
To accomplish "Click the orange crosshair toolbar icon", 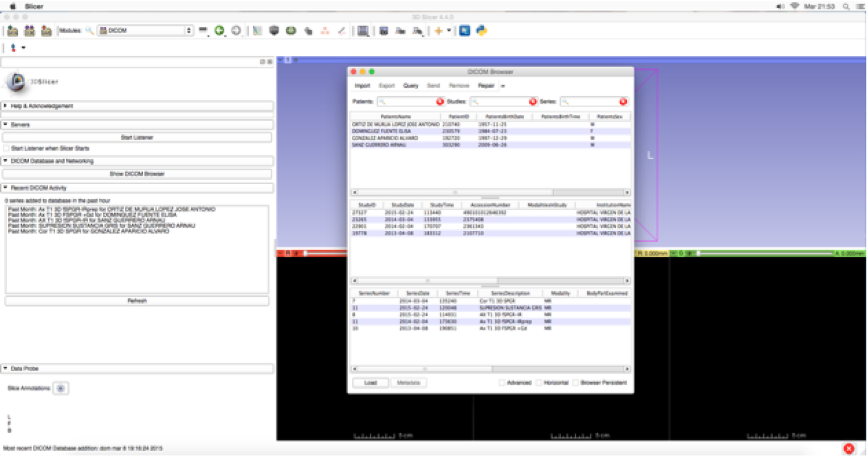I will pos(438,31).
